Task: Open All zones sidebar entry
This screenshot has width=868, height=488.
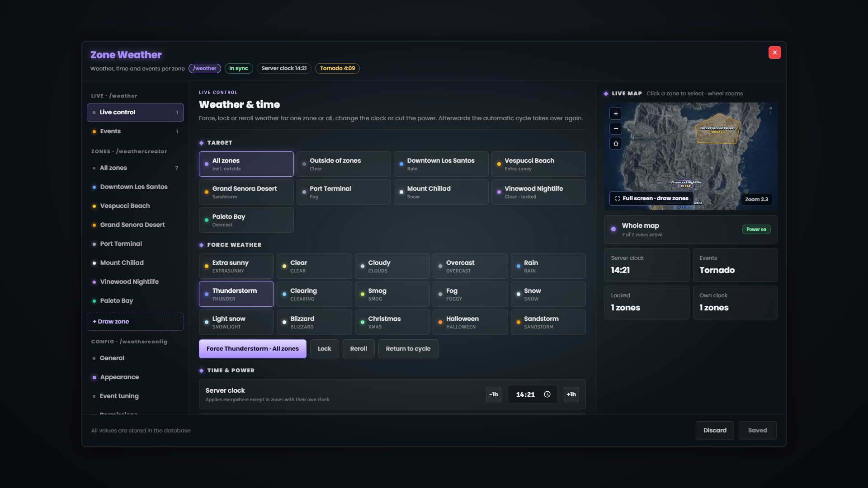Action: click(x=135, y=168)
